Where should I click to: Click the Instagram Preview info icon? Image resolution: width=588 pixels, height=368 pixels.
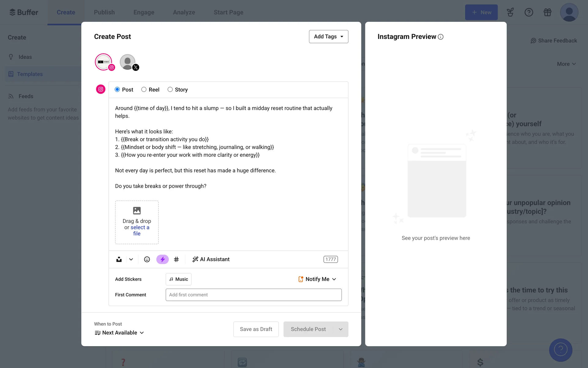coord(441,37)
